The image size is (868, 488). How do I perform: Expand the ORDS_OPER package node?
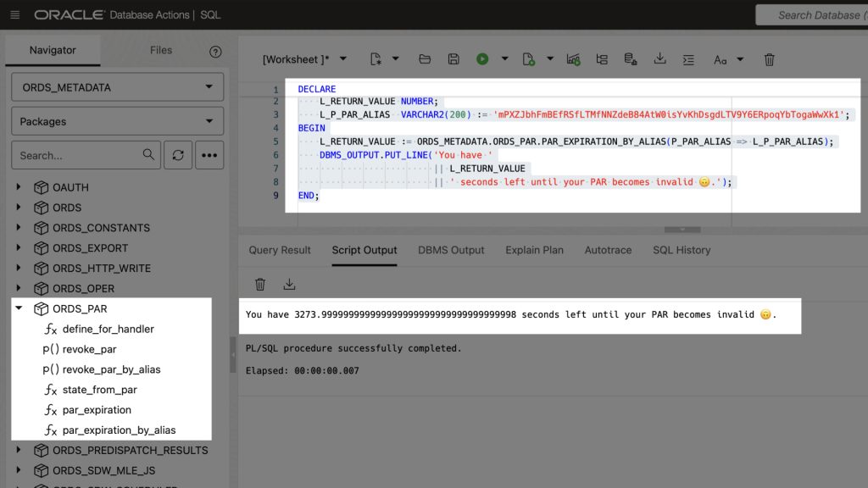[19, 288]
